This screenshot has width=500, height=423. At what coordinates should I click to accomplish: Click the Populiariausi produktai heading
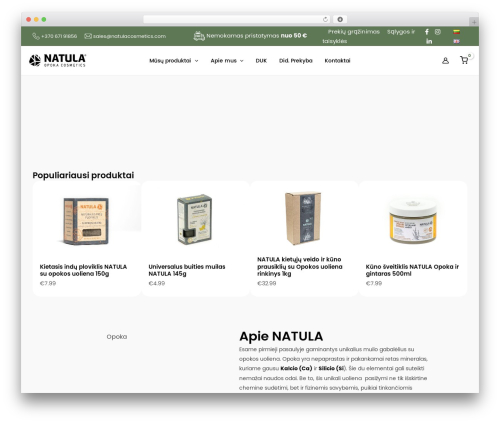(83, 175)
